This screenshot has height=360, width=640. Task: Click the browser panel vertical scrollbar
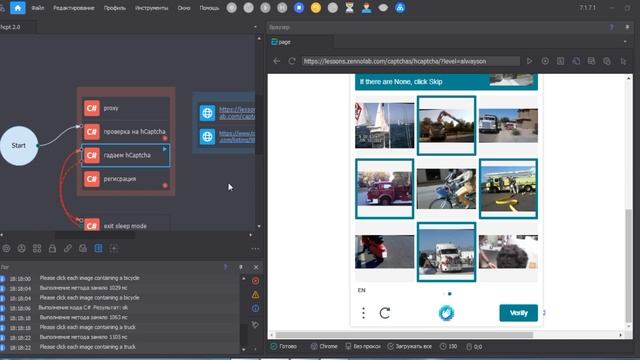pyautogui.click(x=629, y=265)
